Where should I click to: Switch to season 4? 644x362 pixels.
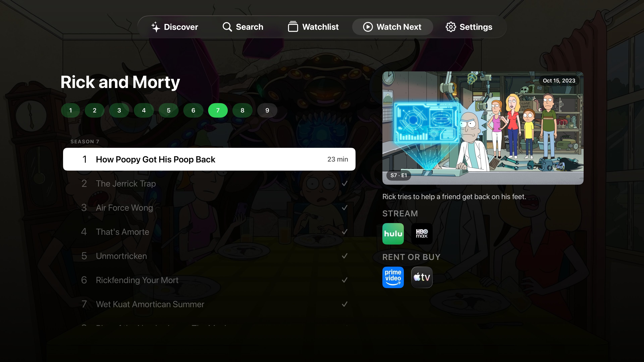[144, 110]
